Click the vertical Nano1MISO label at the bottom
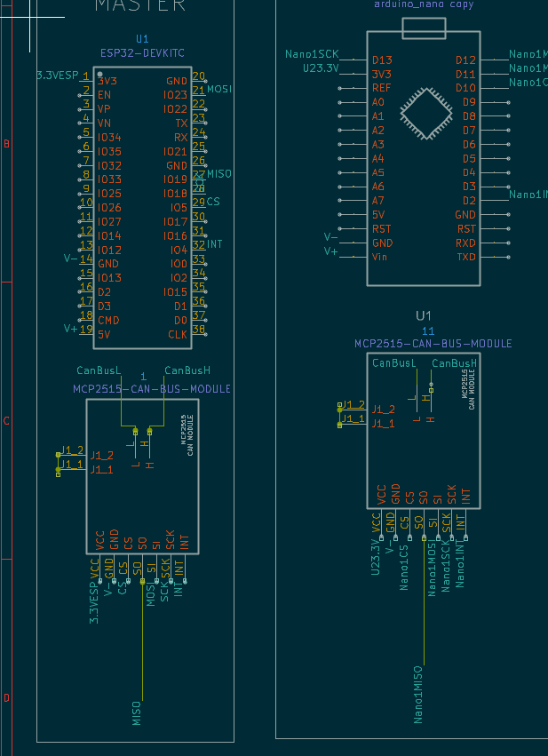 (x=418, y=695)
